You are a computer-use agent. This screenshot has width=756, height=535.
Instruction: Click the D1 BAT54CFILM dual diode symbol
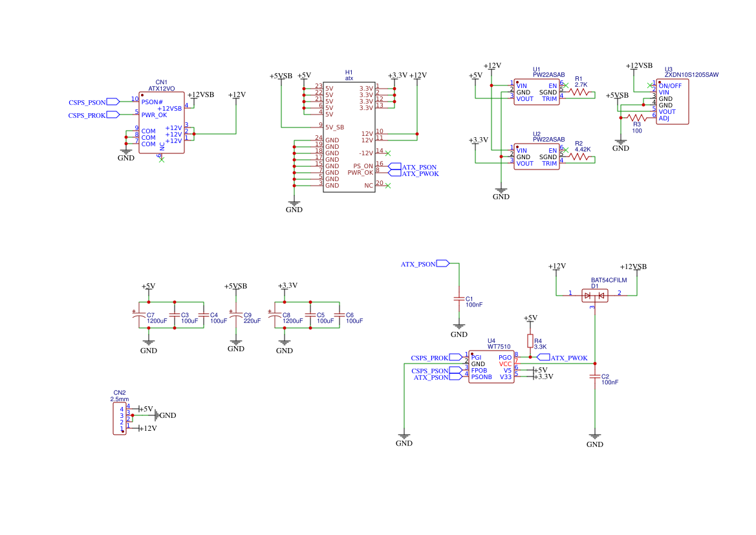(x=594, y=295)
